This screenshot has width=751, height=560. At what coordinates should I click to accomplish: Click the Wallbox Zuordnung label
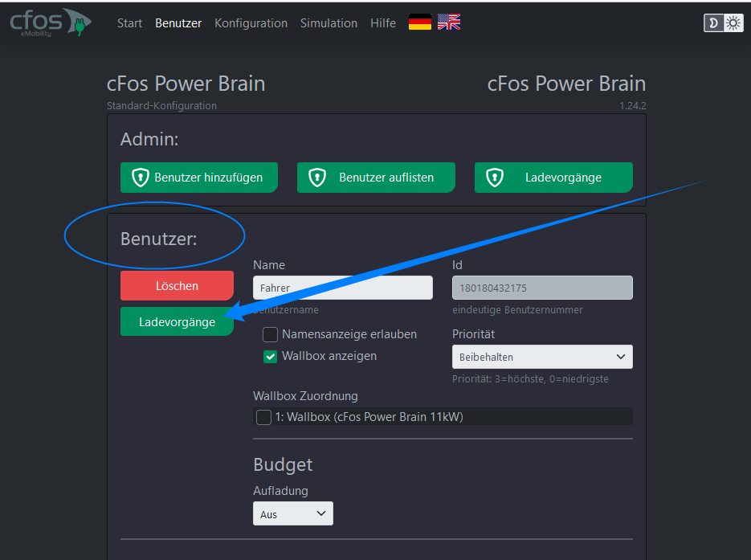(305, 396)
